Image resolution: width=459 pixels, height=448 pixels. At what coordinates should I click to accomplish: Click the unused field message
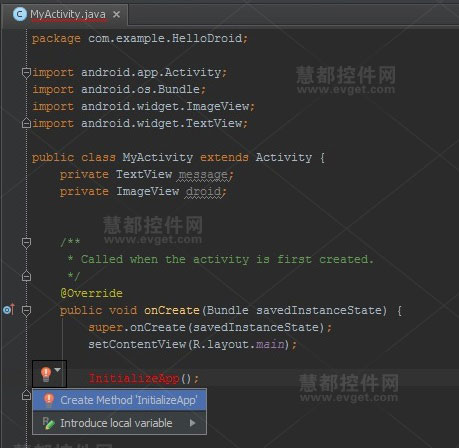[x=203, y=175]
